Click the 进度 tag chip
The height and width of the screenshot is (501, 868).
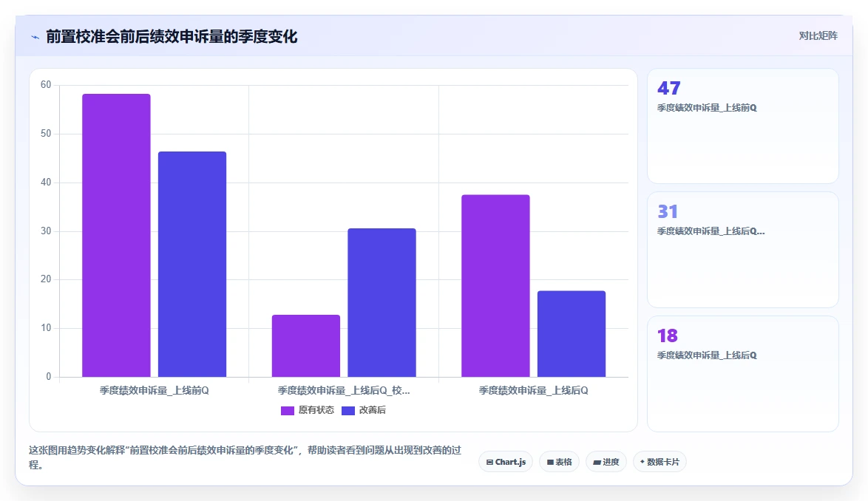click(x=606, y=462)
